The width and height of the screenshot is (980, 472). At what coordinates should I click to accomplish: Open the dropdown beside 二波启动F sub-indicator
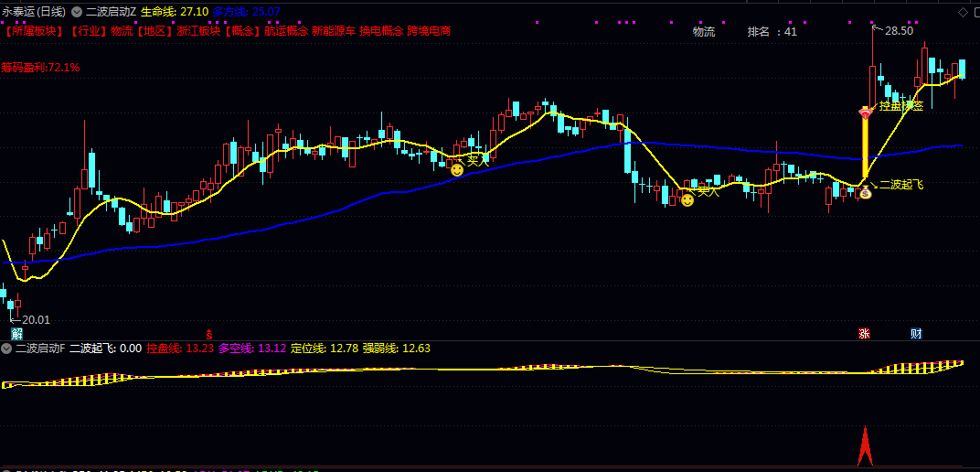(x=7, y=349)
